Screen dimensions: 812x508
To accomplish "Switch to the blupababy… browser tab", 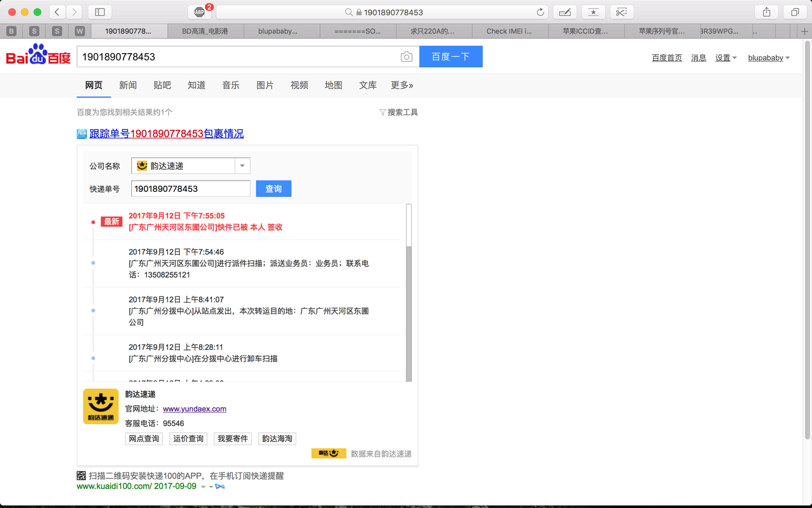I will [x=281, y=31].
